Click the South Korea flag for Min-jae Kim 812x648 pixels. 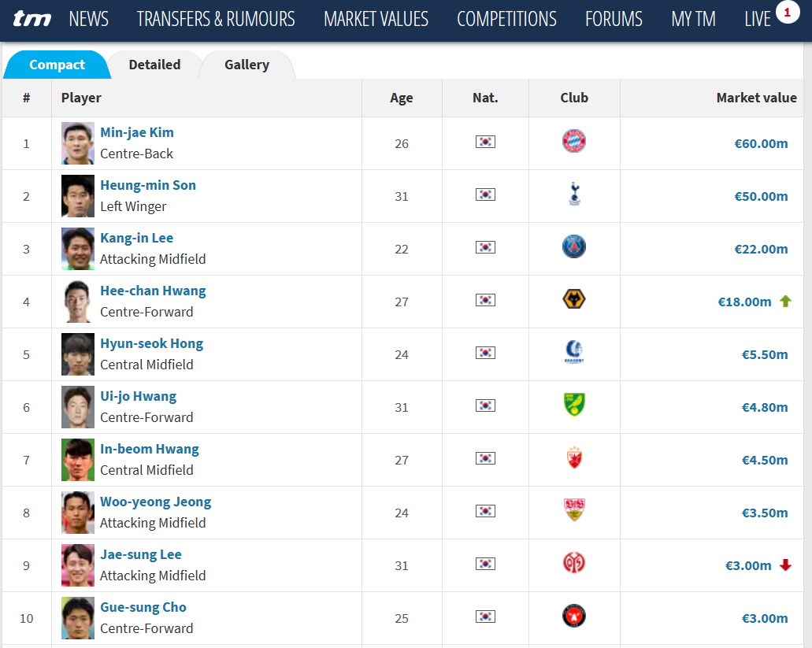(x=485, y=142)
